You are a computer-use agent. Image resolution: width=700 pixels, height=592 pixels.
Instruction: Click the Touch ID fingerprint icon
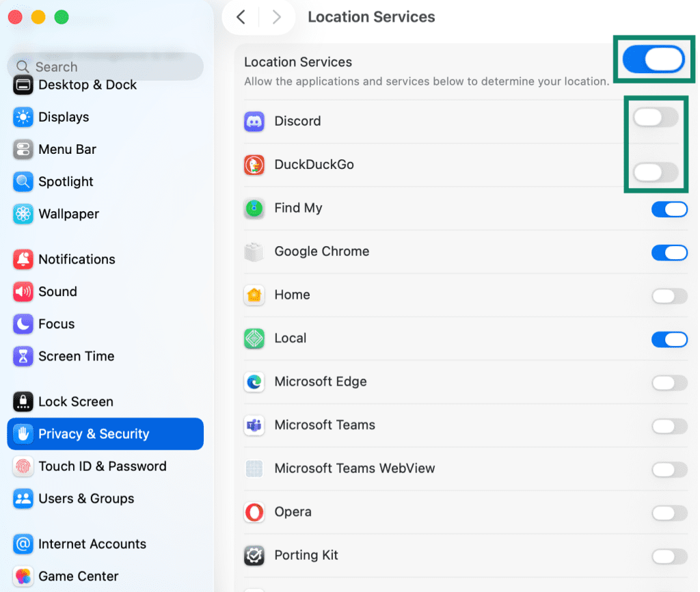click(23, 466)
